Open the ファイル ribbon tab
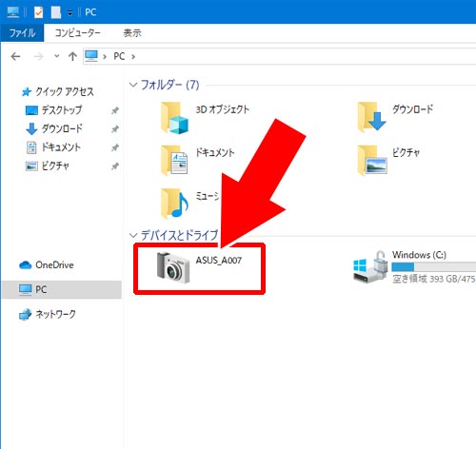The image size is (476, 449). pyautogui.click(x=22, y=32)
